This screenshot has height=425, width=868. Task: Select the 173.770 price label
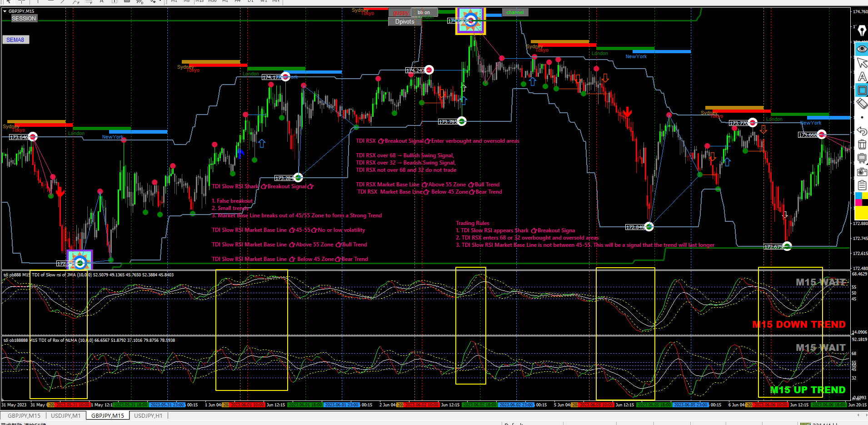[738, 123]
